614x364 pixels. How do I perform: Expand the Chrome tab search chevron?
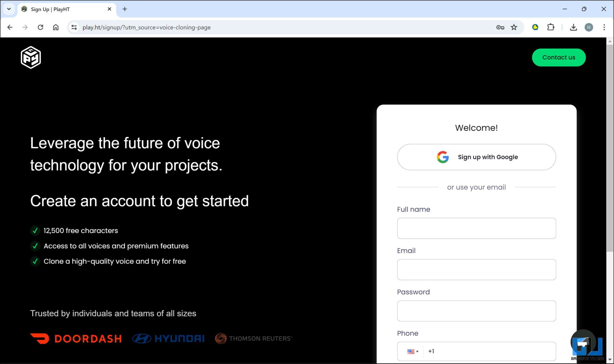[9, 9]
